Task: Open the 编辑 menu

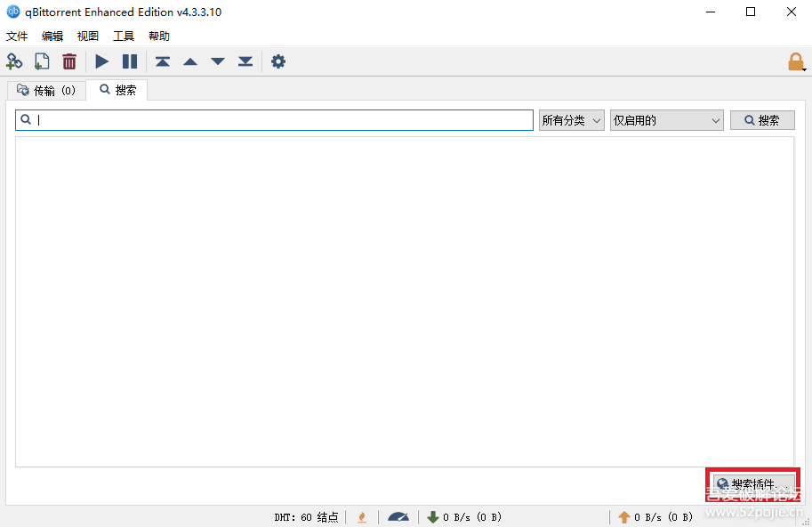Action: pos(52,36)
